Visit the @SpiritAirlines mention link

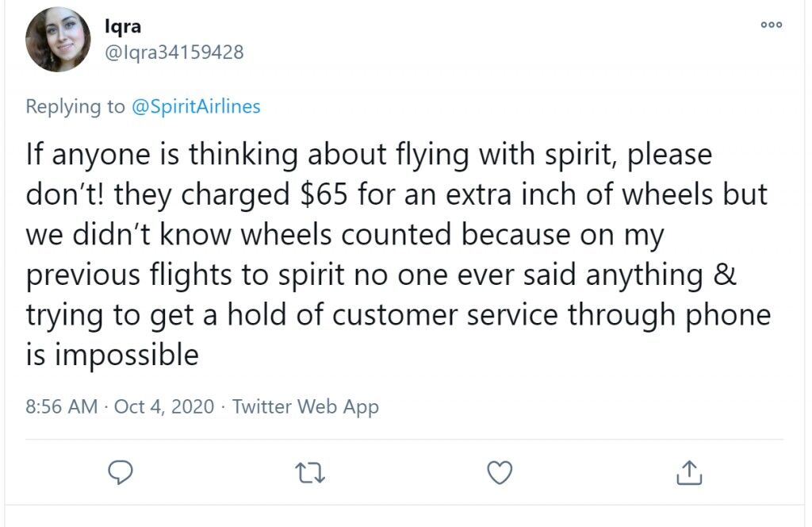(x=197, y=106)
